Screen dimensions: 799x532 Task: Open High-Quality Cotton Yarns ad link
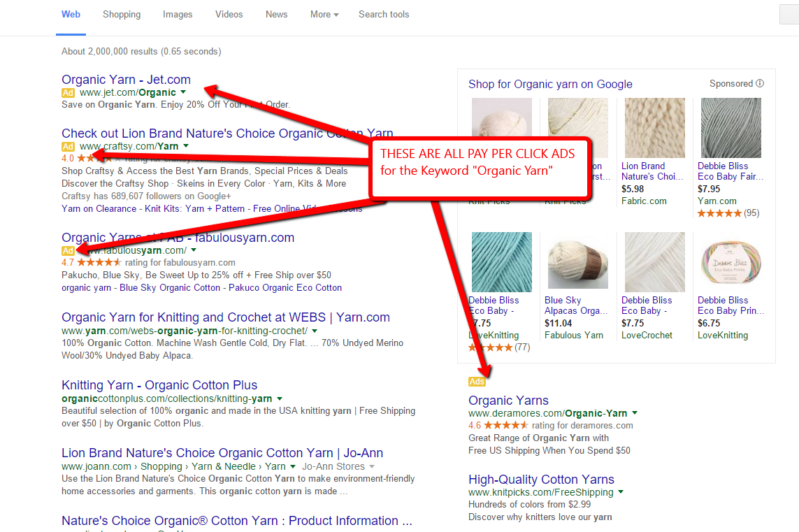tap(541, 480)
